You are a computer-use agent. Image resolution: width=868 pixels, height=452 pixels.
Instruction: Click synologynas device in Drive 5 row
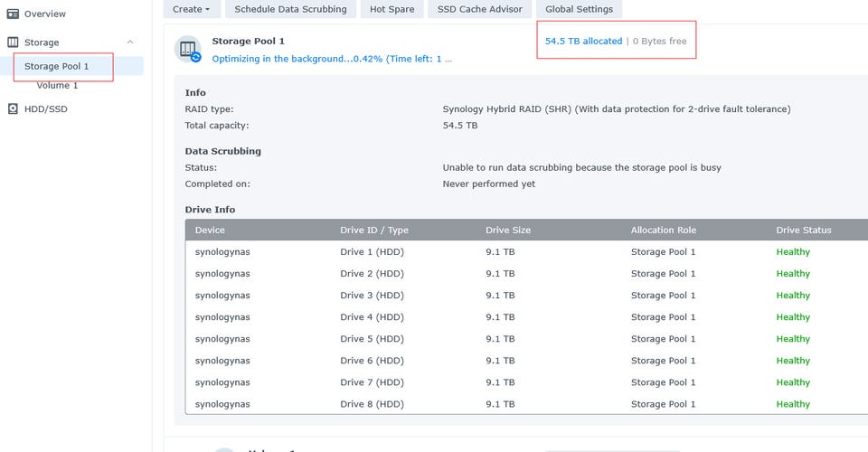coord(222,339)
